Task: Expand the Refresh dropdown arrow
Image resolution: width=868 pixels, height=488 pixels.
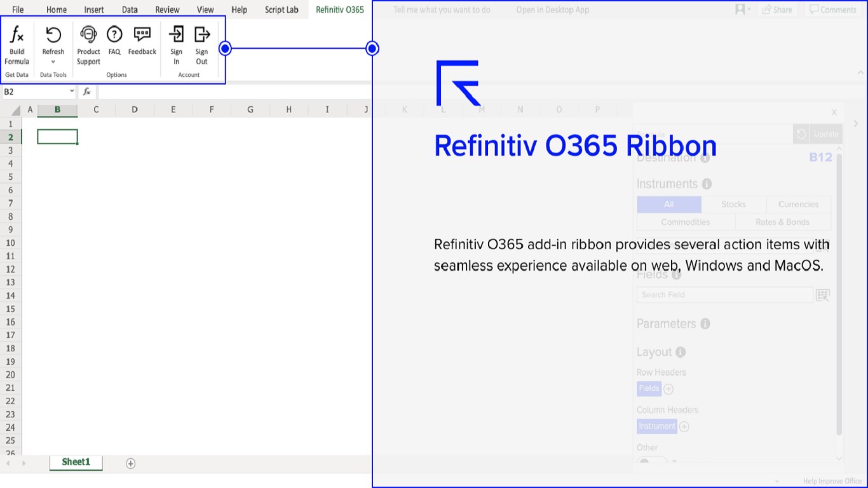Action: (x=53, y=62)
